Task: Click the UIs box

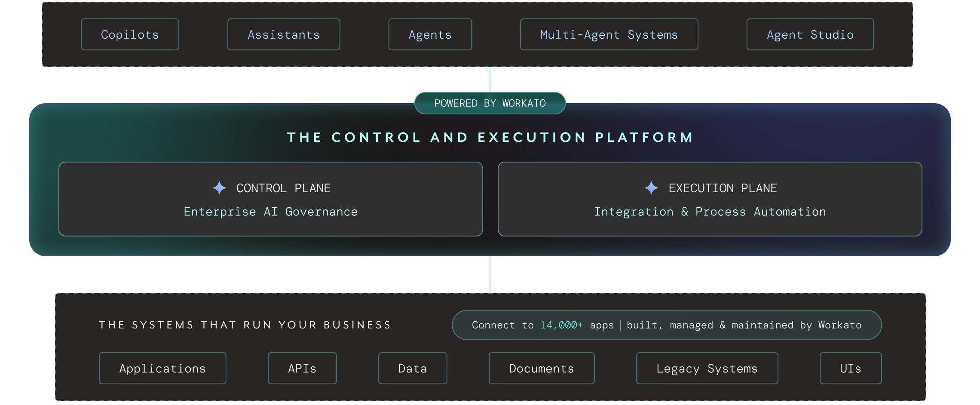Action: 851,368
